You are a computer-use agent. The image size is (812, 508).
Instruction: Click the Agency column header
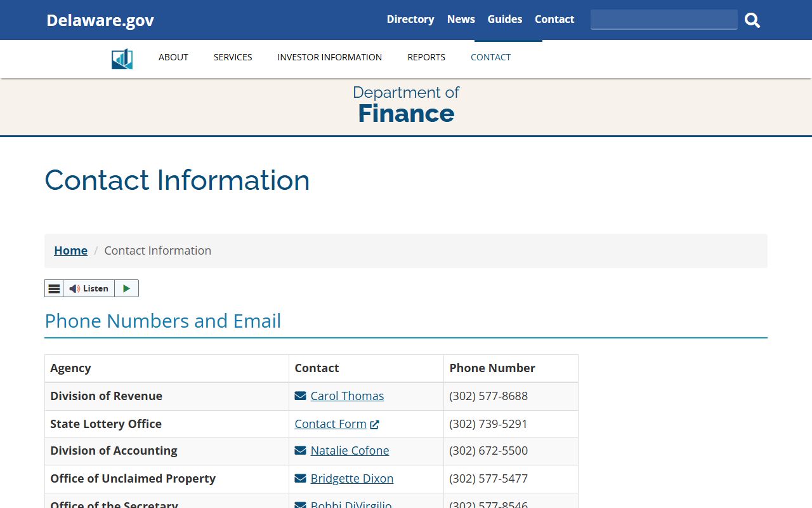(x=167, y=368)
